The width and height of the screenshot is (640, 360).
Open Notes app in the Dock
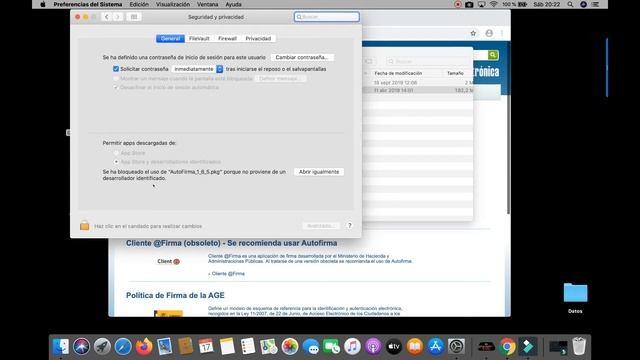point(227,347)
